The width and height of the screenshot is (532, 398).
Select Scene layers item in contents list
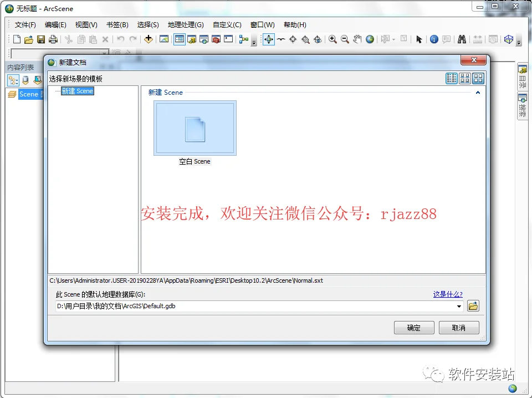[28, 94]
